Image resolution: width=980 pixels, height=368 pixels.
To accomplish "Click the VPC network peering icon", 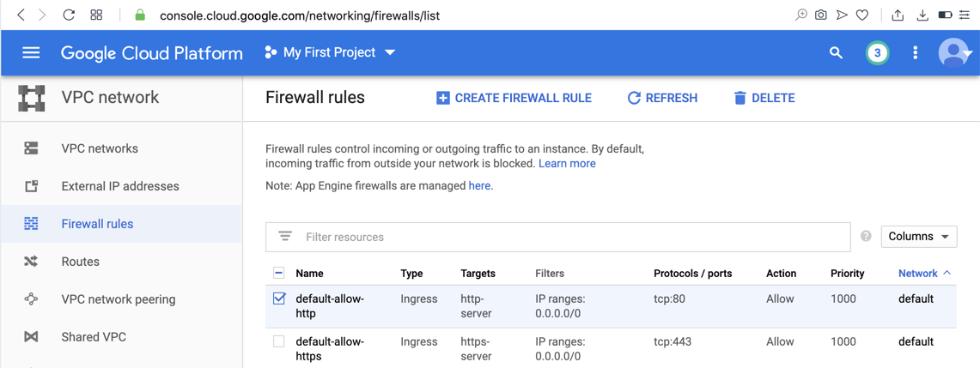I will pyautogui.click(x=31, y=299).
